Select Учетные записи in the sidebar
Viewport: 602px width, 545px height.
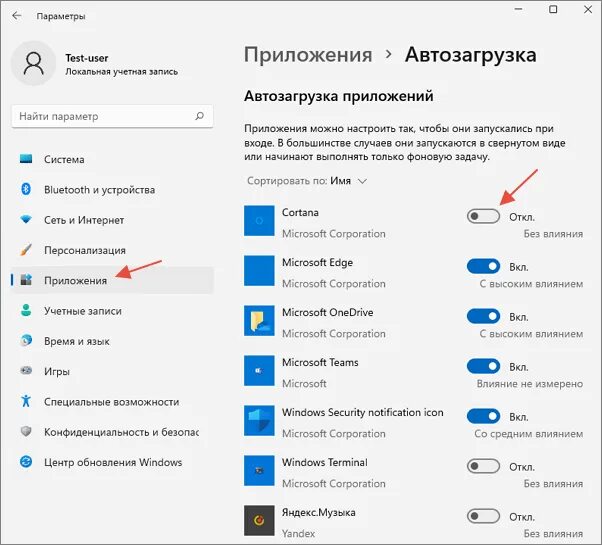pyautogui.click(x=112, y=310)
